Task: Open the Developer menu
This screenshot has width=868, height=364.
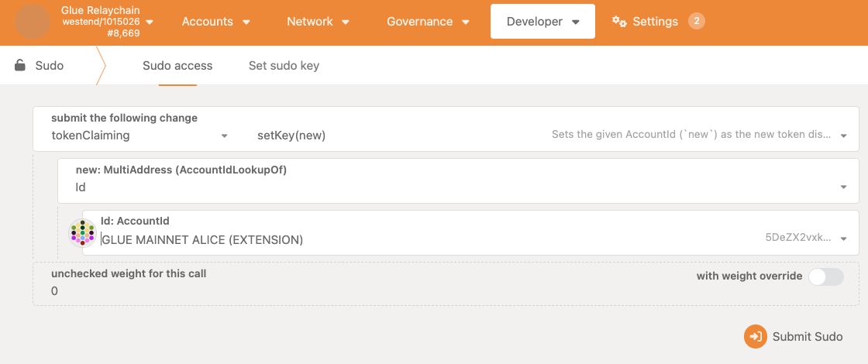Action: (x=542, y=22)
